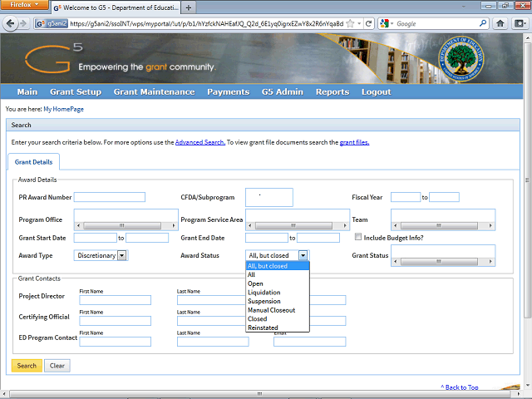Click the My HomePage breadcrumb link
The width and height of the screenshot is (532, 399).
pyautogui.click(x=63, y=109)
